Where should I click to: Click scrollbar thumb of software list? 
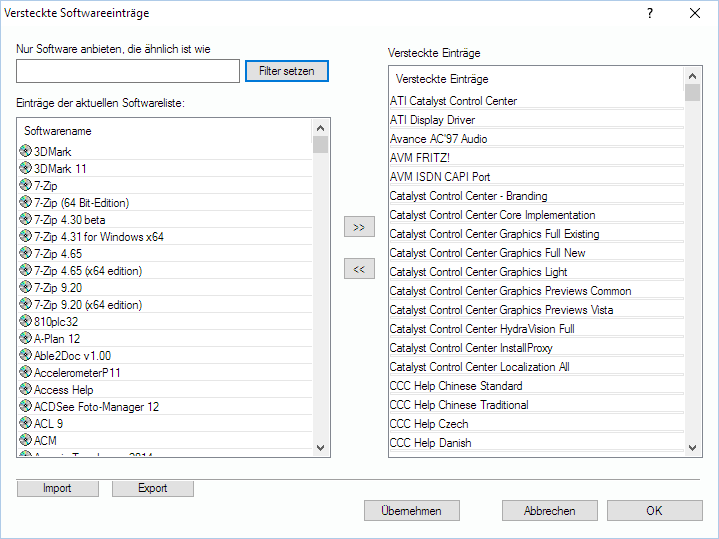tap(321, 144)
